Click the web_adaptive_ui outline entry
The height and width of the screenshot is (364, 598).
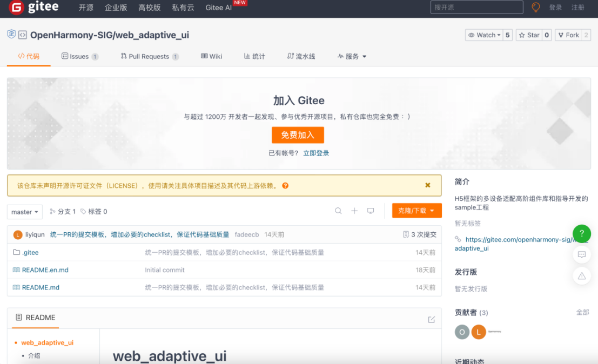(48, 342)
